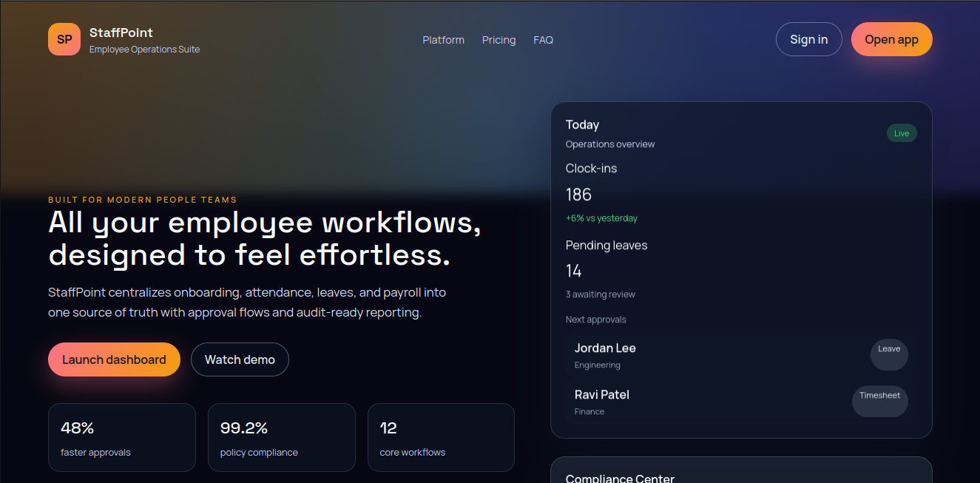This screenshot has height=483, width=980.
Task: Open the Ravi Patel approval row
Action: (741, 402)
